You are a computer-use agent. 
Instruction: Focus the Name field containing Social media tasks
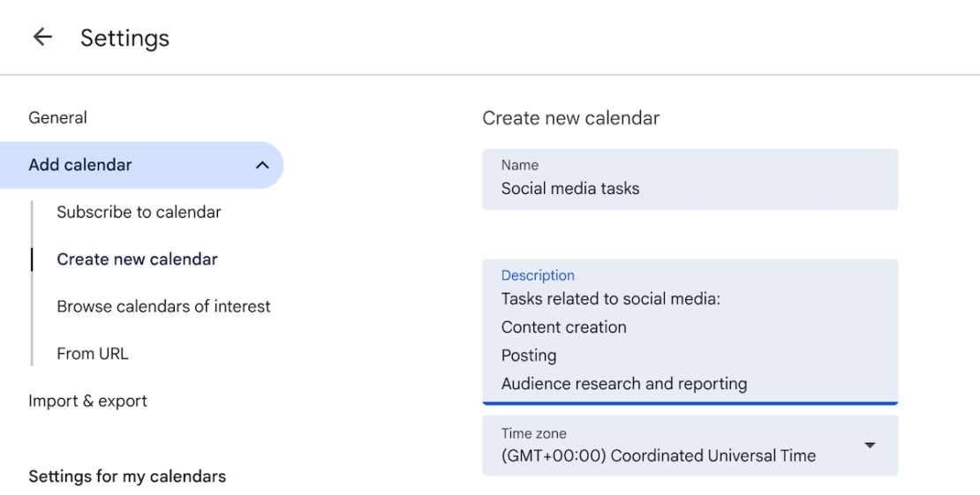click(x=689, y=188)
